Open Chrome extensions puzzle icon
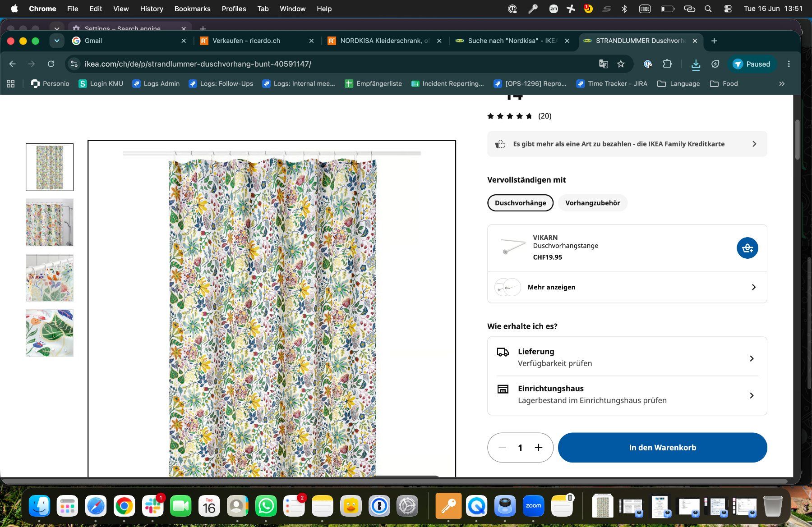 coord(667,64)
